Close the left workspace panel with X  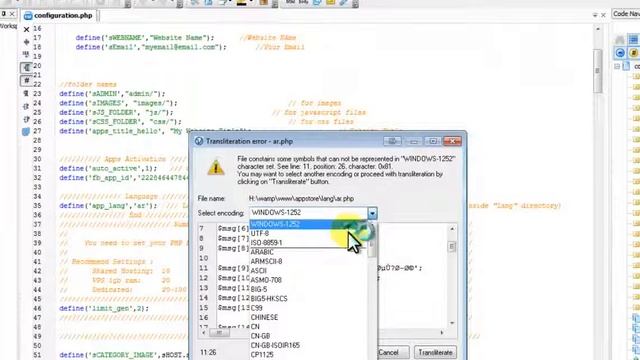tap(12, 14)
